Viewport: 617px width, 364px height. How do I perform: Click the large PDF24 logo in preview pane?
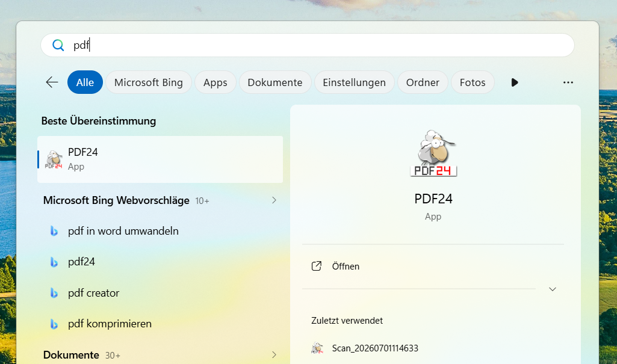pyautogui.click(x=433, y=153)
